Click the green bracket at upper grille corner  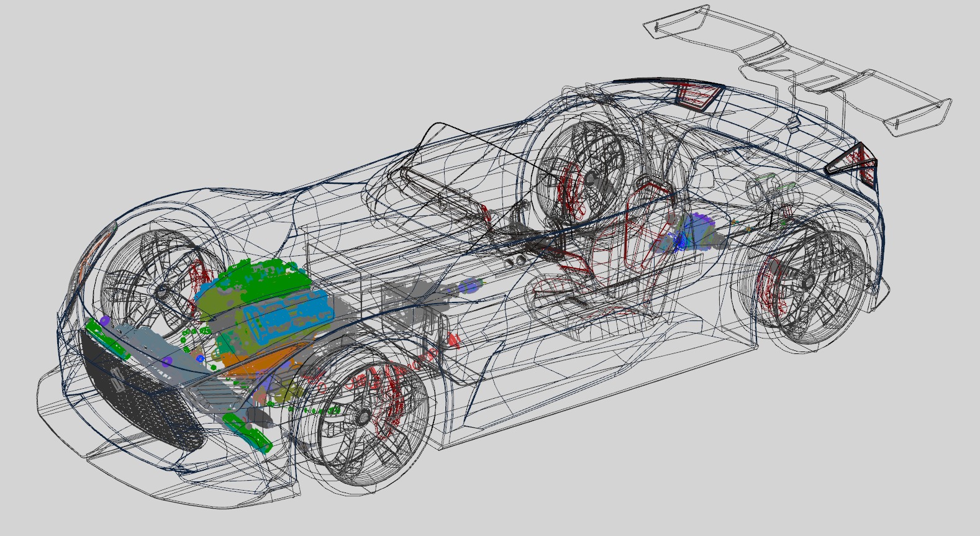coord(106,338)
